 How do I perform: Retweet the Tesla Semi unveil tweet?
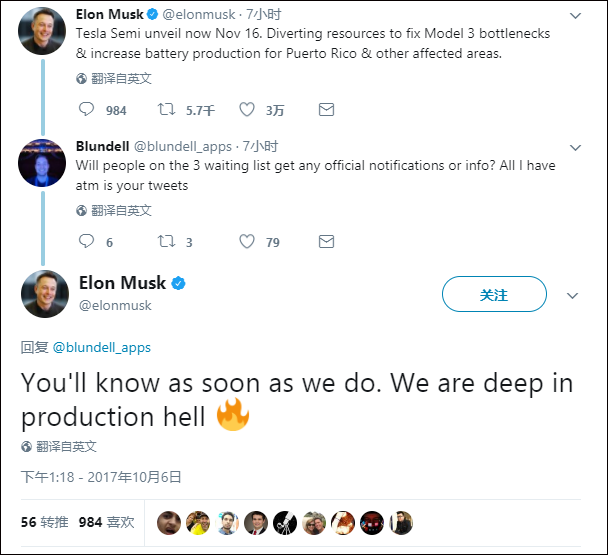click(166, 109)
